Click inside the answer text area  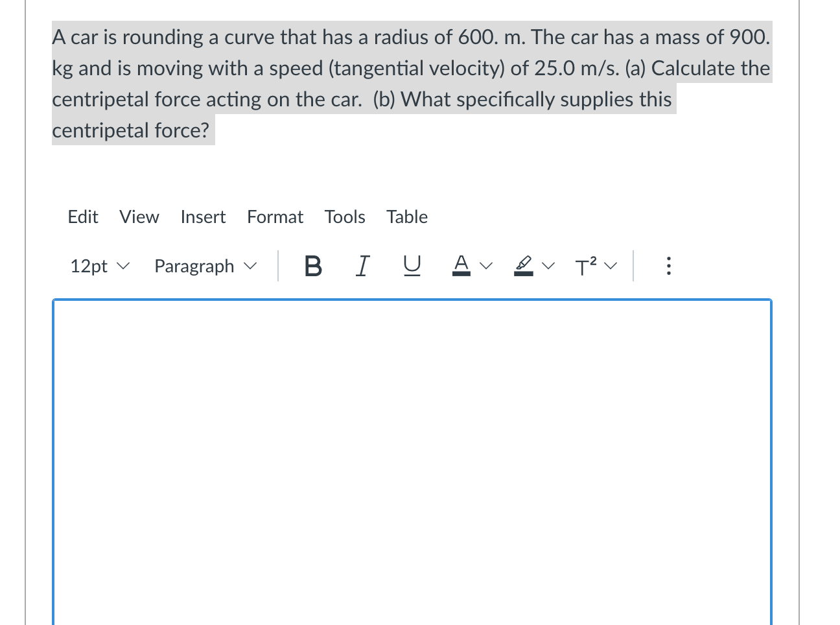[x=412, y=454]
